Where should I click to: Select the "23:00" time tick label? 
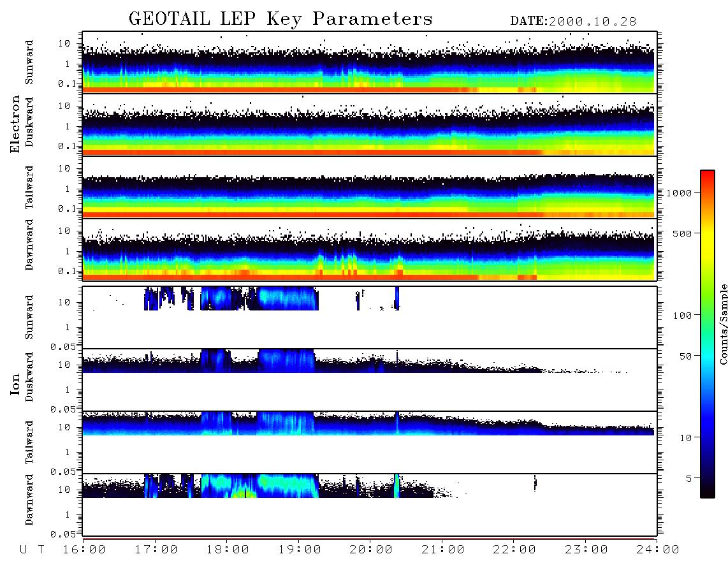click(x=586, y=550)
